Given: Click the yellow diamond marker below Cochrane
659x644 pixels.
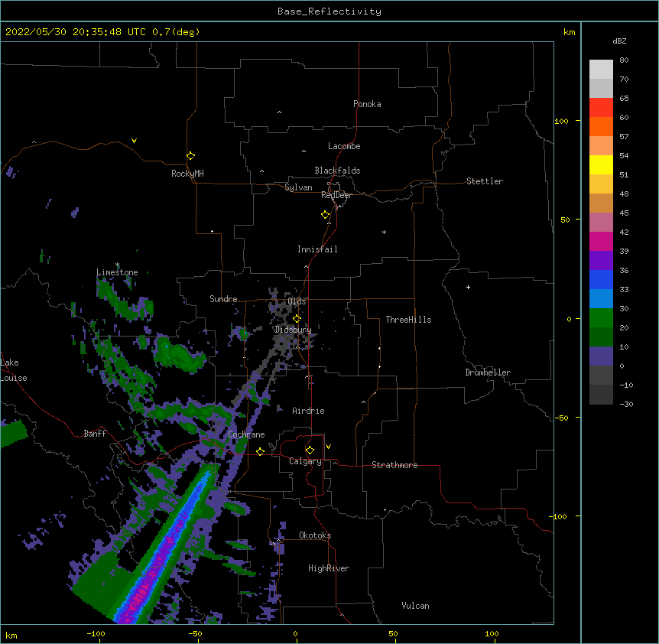Looking at the screenshot, I should [260, 451].
